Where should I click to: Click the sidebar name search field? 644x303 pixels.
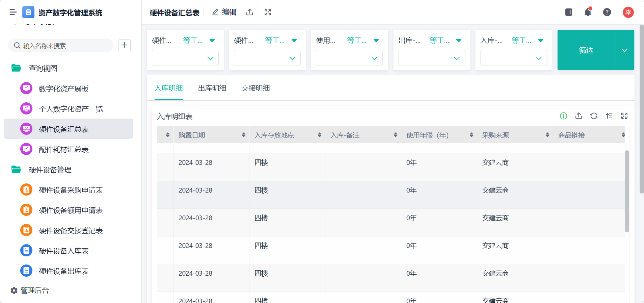coord(64,46)
